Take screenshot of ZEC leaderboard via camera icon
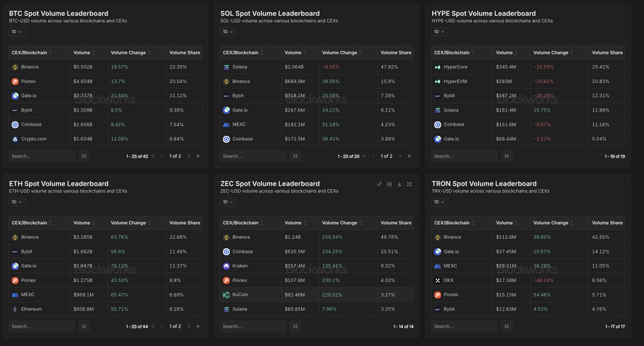The width and height of the screenshot is (644, 346). [389, 184]
